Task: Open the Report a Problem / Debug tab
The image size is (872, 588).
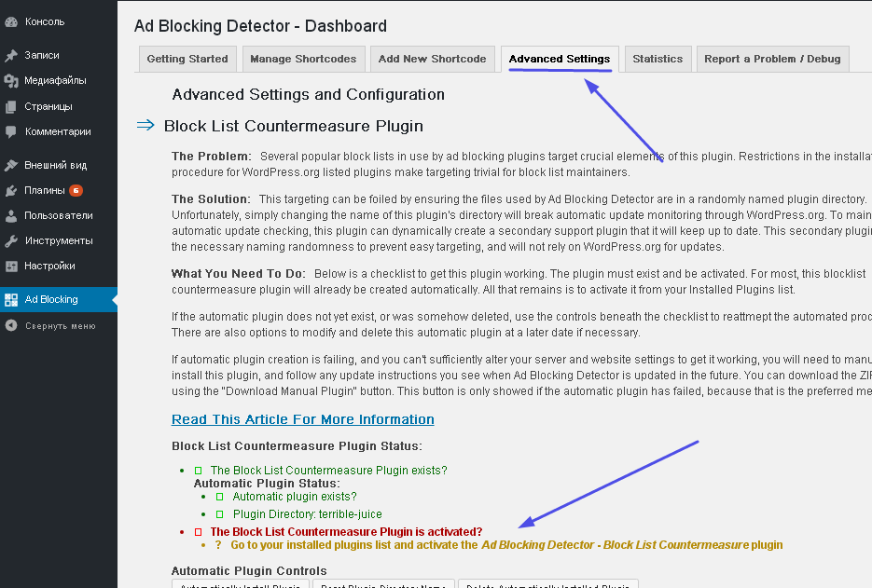Action: pos(772,59)
